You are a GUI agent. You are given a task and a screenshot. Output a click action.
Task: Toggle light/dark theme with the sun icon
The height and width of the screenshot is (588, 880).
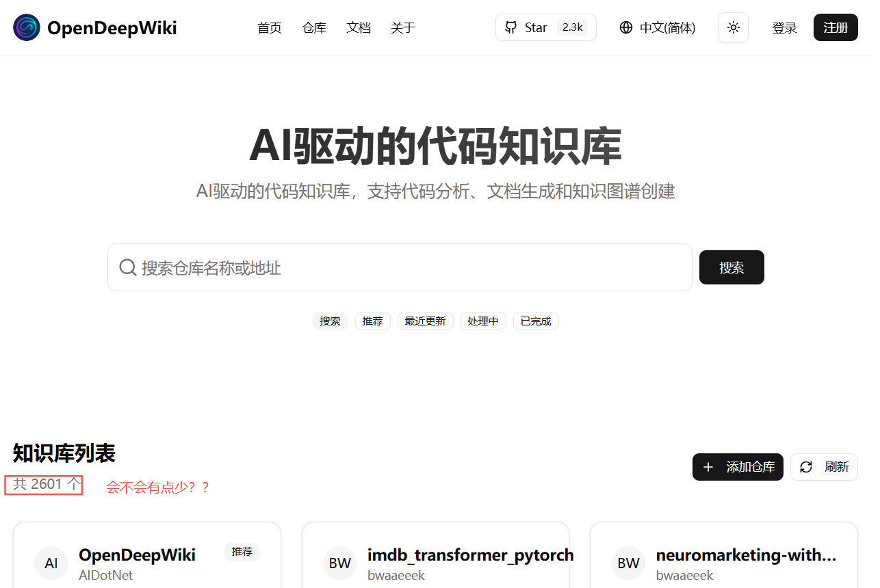click(733, 27)
